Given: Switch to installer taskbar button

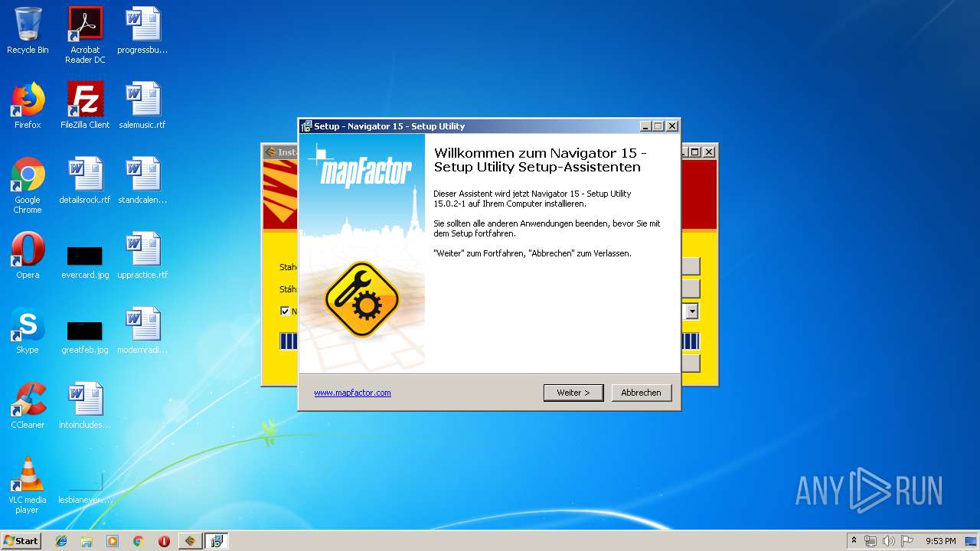Looking at the screenshot, I should [191, 541].
